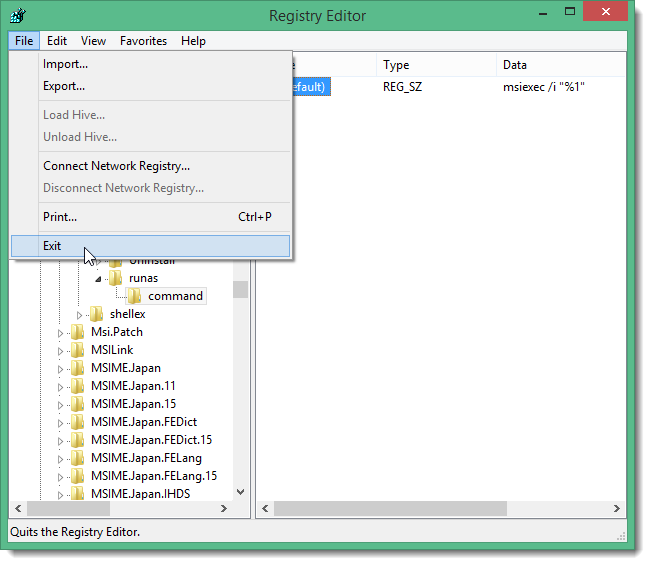Click the MSILink folder icon
Screen dimensions: 650x565
click(78, 350)
